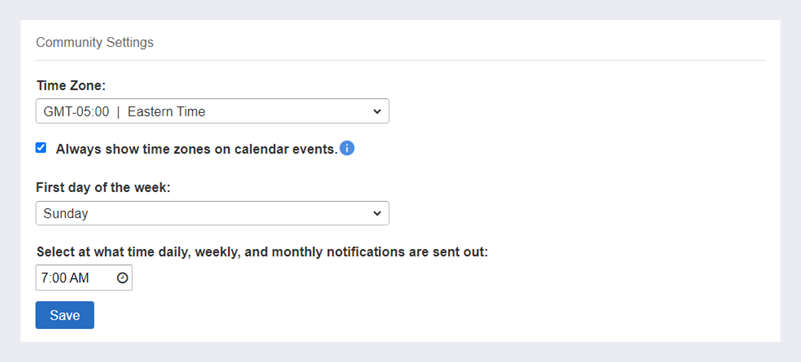
Task: Click the blue info icon beside calendar events
Action: coord(347,149)
